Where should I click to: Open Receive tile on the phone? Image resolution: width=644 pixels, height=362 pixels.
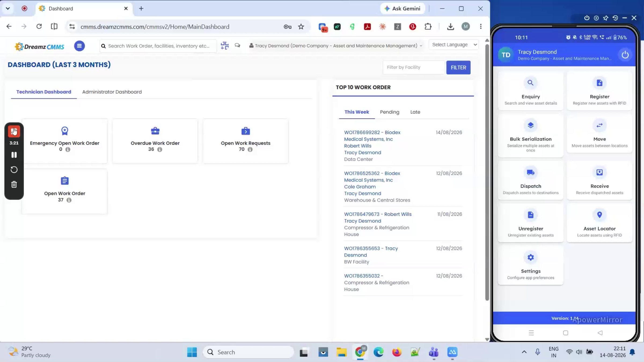(x=599, y=180)
